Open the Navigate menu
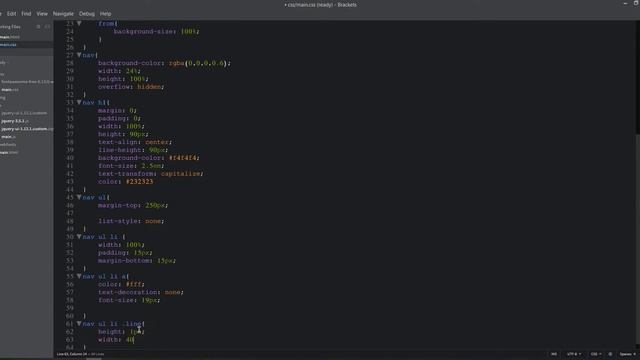 click(x=63, y=13)
